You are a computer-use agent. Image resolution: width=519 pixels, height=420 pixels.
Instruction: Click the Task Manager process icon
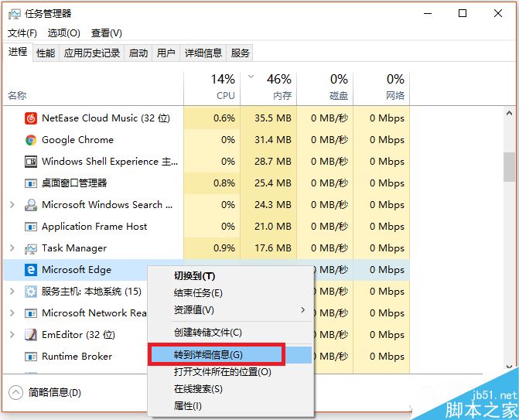[31, 248]
